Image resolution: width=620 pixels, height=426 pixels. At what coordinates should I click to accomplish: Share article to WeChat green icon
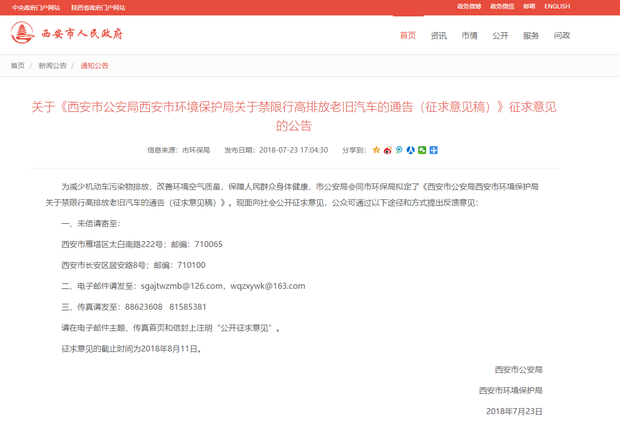[x=422, y=150]
